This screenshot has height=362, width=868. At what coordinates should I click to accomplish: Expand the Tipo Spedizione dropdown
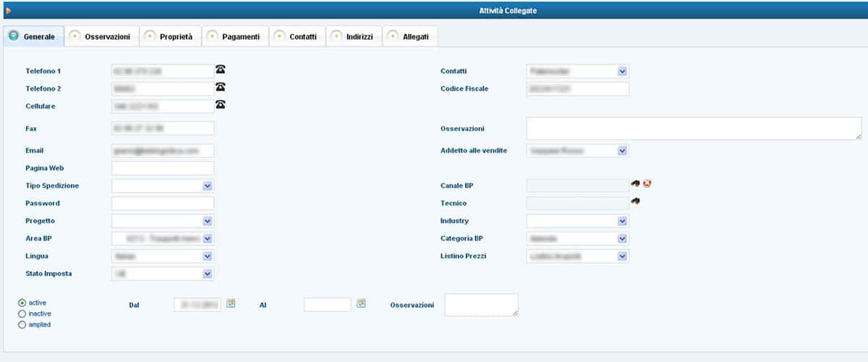point(208,186)
